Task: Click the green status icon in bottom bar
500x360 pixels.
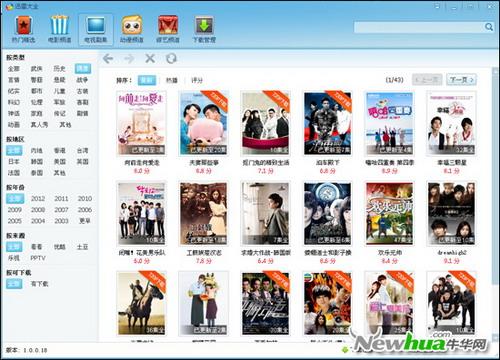Action: [x=345, y=350]
